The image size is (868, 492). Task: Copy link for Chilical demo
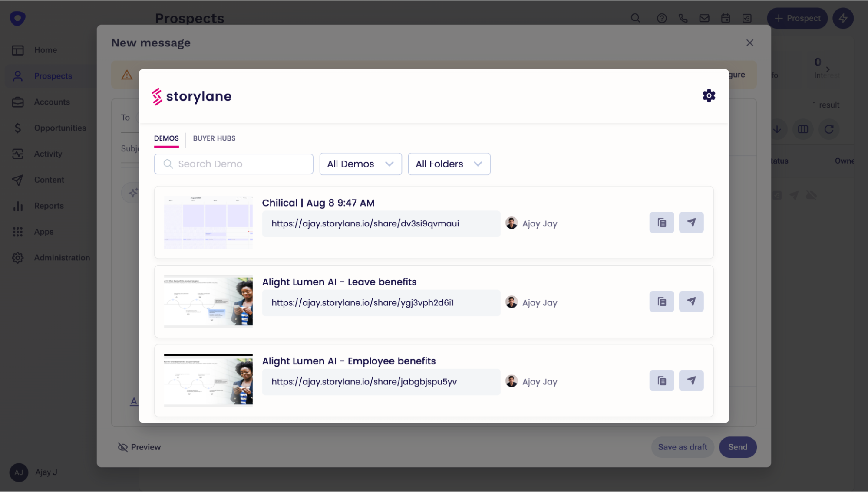point(661,223)
